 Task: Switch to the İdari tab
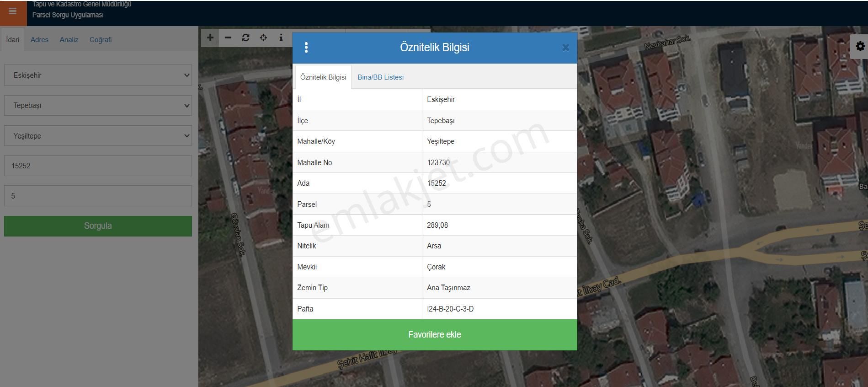[x=13, y=40]
